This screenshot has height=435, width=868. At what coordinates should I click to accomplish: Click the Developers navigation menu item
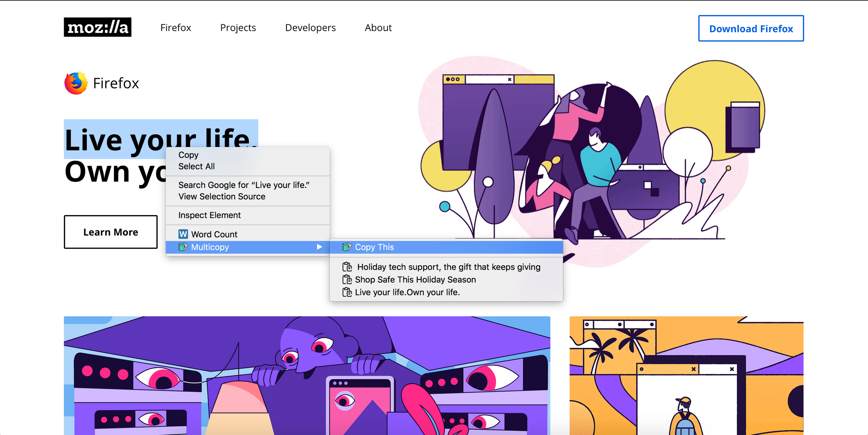click(x=310, y=27)
